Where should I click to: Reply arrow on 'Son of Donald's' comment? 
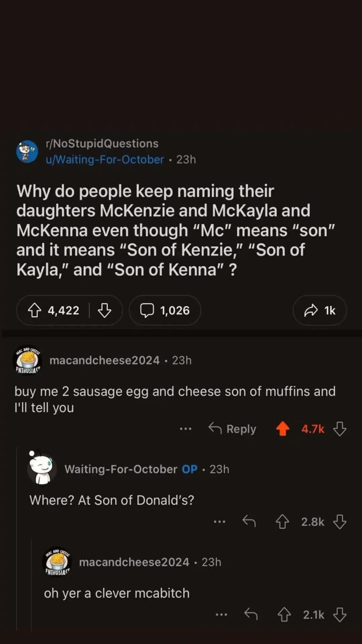(249, 521)
